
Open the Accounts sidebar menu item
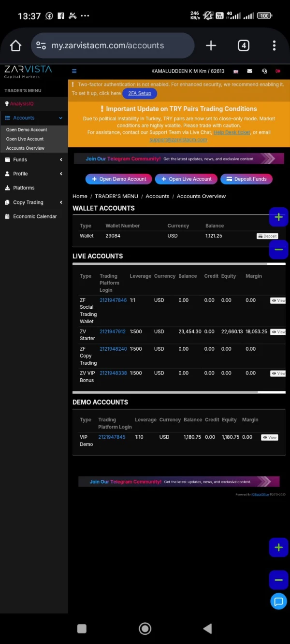34,118
